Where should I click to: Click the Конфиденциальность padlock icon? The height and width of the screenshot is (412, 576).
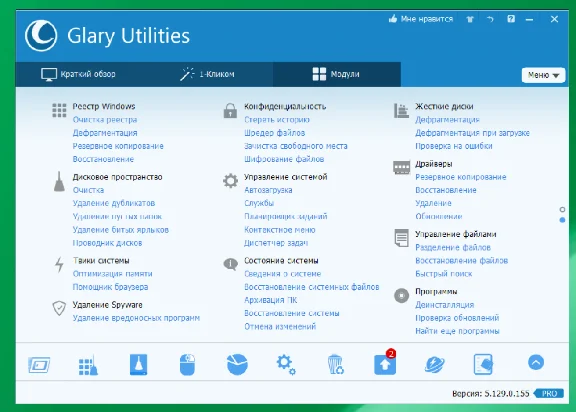(x=230, y=110)
